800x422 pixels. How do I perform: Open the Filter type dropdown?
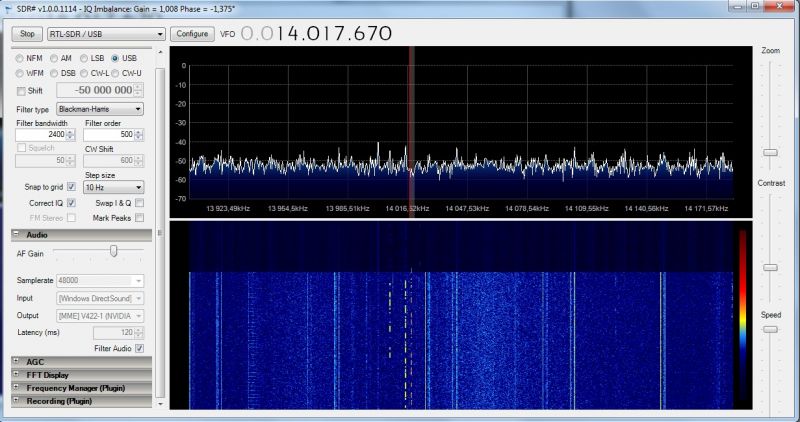(x=100, y=109)
